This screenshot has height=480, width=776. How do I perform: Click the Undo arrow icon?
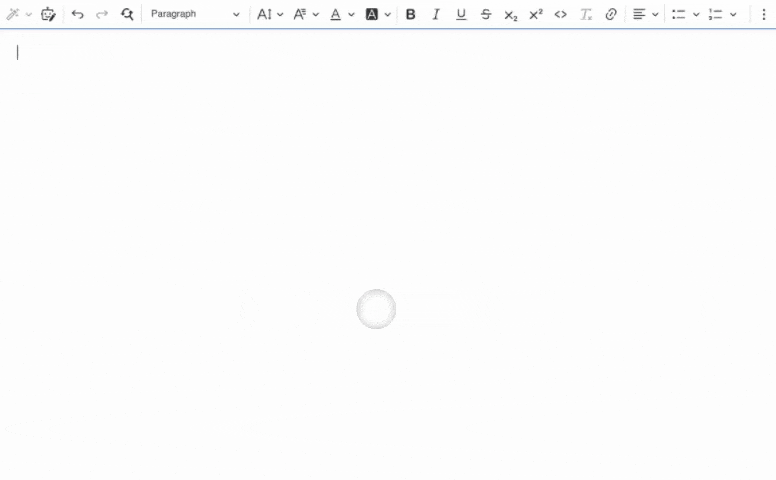pos(77,14)
